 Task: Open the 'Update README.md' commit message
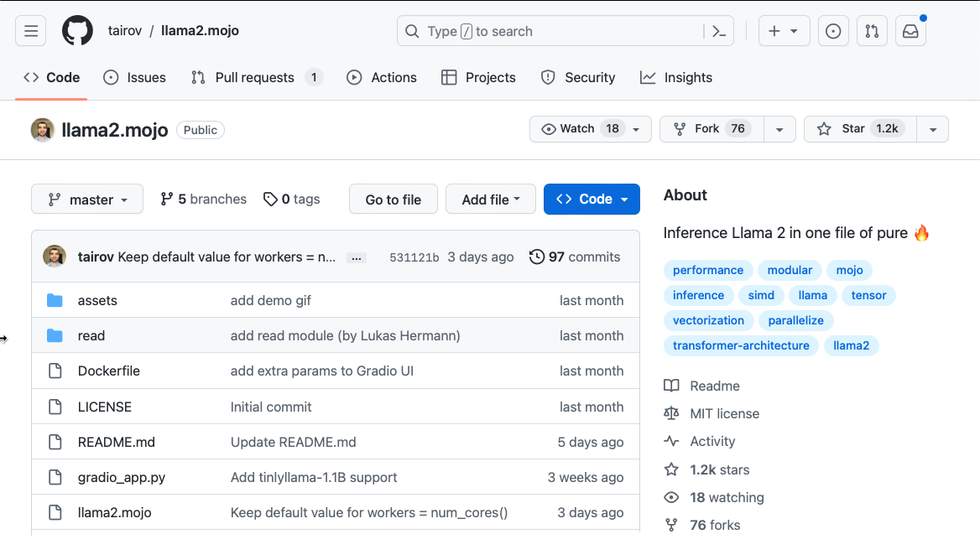click(293, 442)
